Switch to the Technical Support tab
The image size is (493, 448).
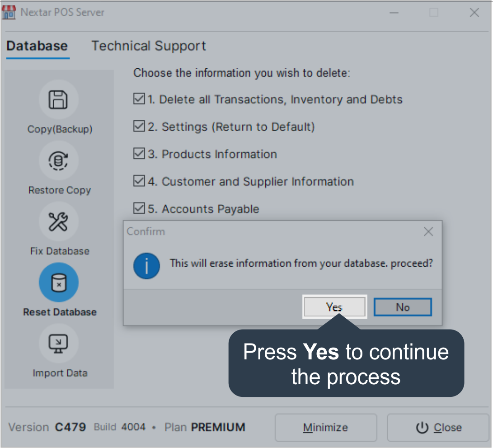[149, 46]
